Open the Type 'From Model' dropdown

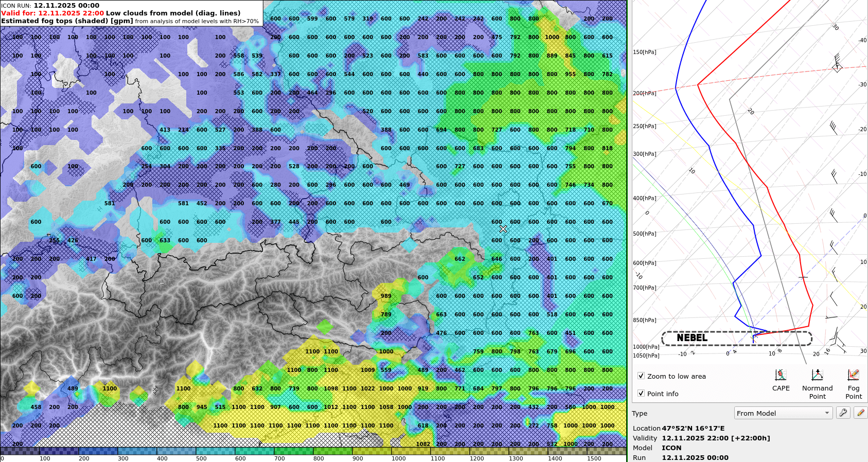[783, 413]
